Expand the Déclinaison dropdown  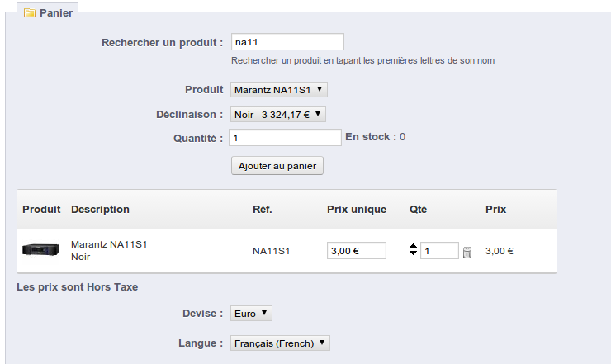click(x=277, y=115)
